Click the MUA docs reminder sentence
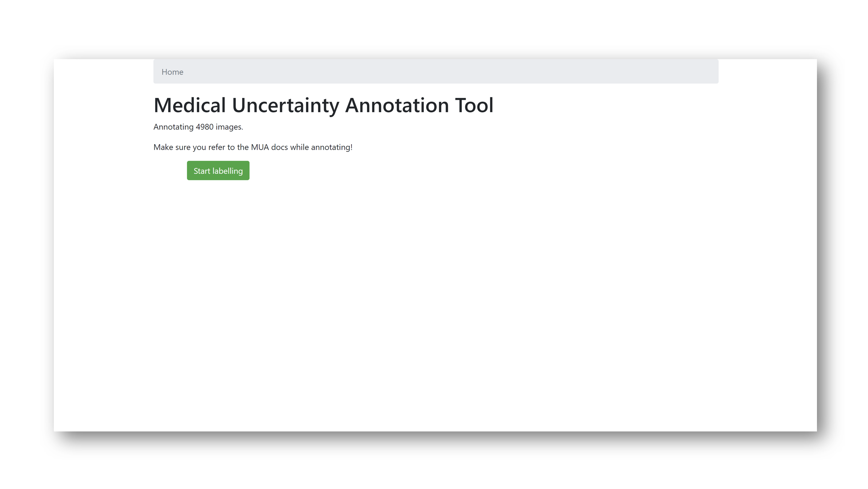The image size is (868, 489). click(x=253, y=147)
